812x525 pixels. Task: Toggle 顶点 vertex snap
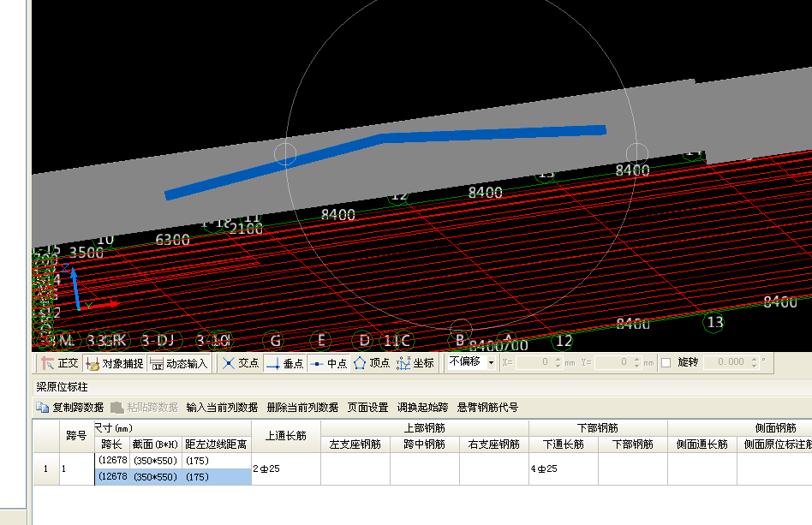(371, 363)
